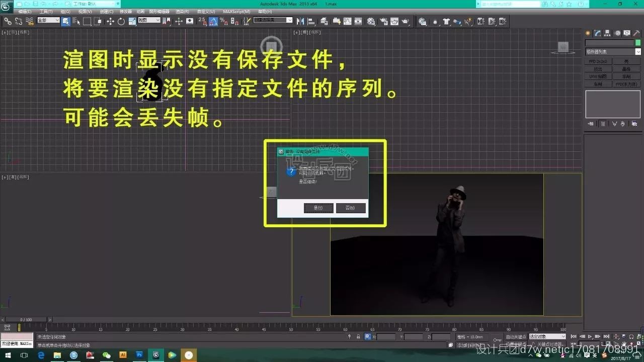Click 是(Y) in the warning dialog
The image size is (644, 362).
pos(318,208)
